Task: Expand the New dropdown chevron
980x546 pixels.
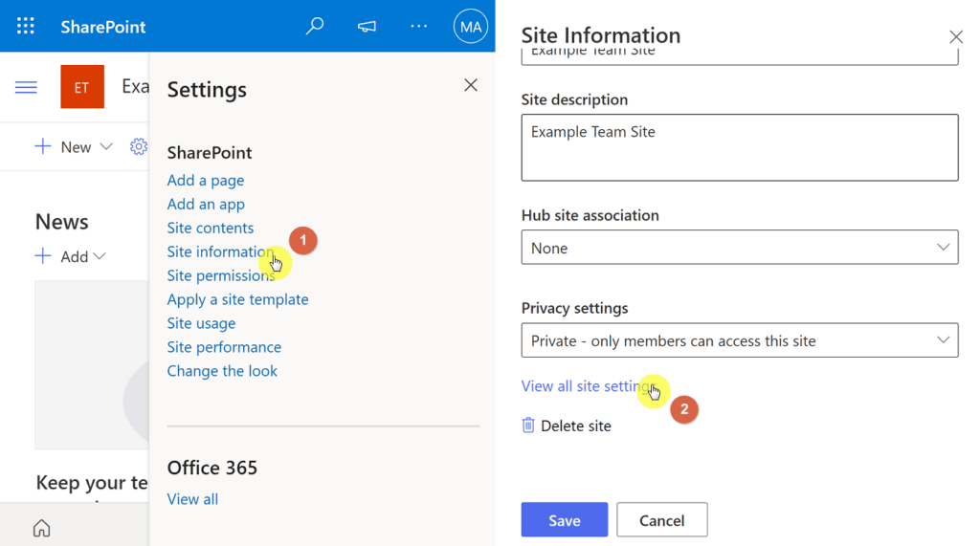Action: coord(106,147)
